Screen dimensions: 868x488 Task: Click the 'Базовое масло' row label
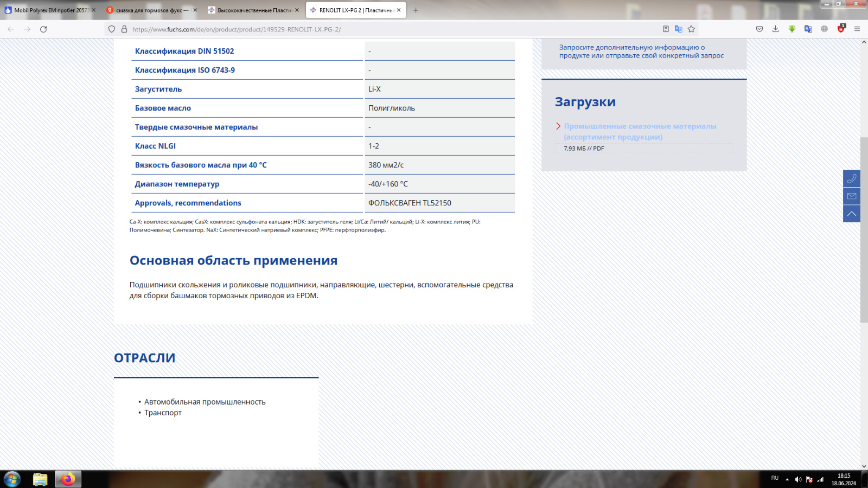click(163, 108)
